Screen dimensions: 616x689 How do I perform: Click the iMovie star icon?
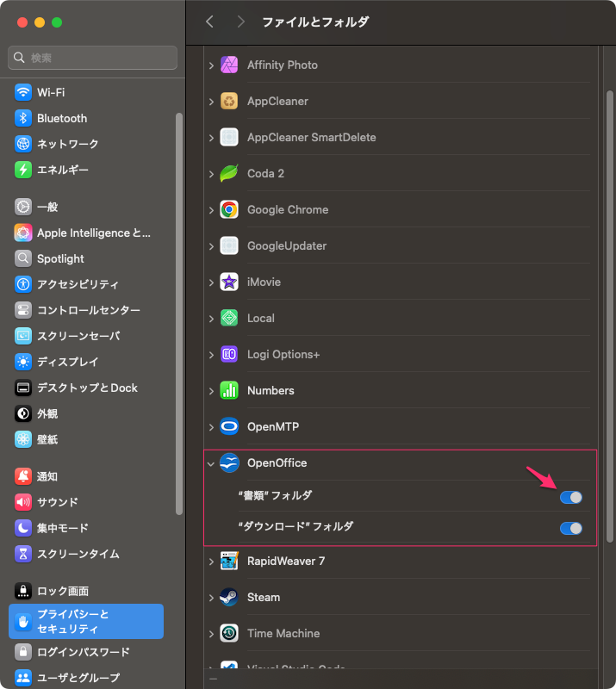[229, 282]
